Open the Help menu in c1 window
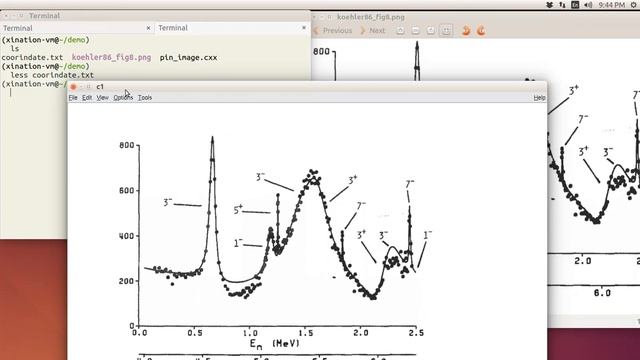Viewport: 640px width, 360px height. [539, 98]
